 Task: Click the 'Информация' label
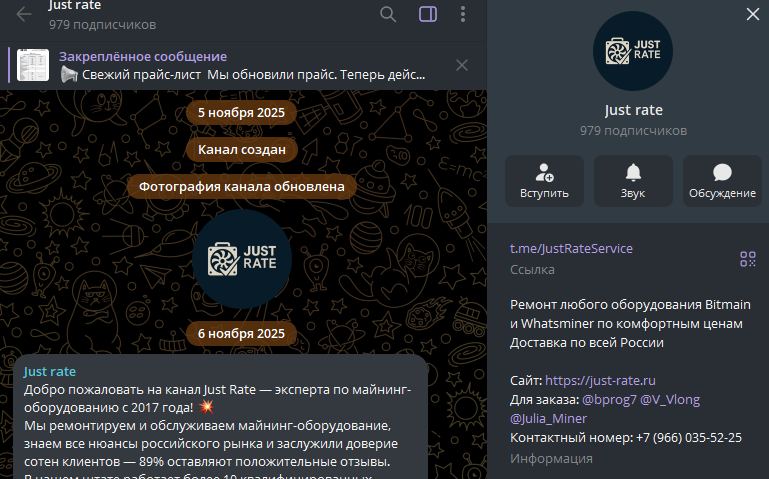551,458
